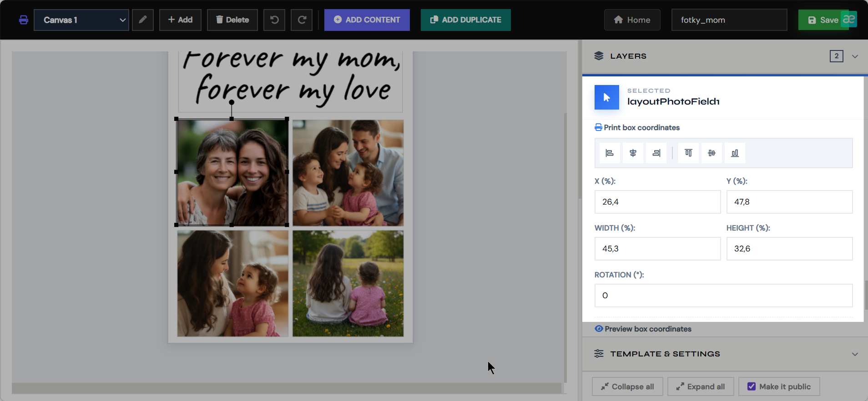Screen dimensions: 868x401
Task: Click the Rotation input field
Action: [723, 296]
